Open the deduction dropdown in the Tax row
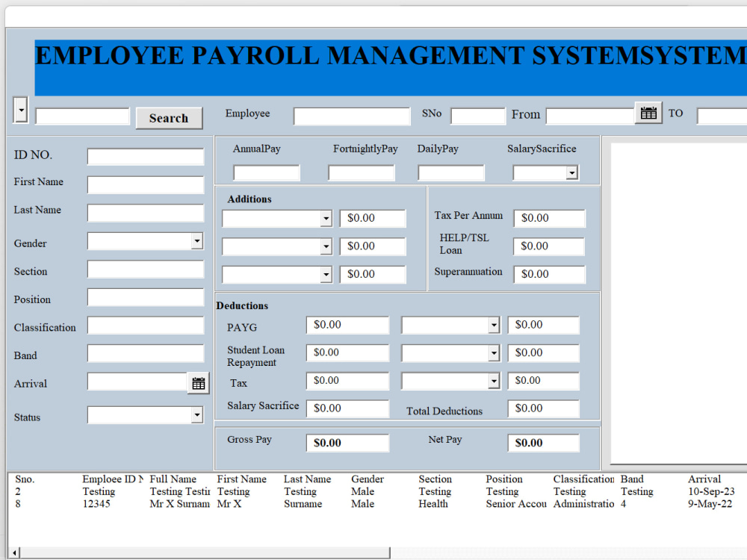This screenshot has height=560, width=747. 494,381
